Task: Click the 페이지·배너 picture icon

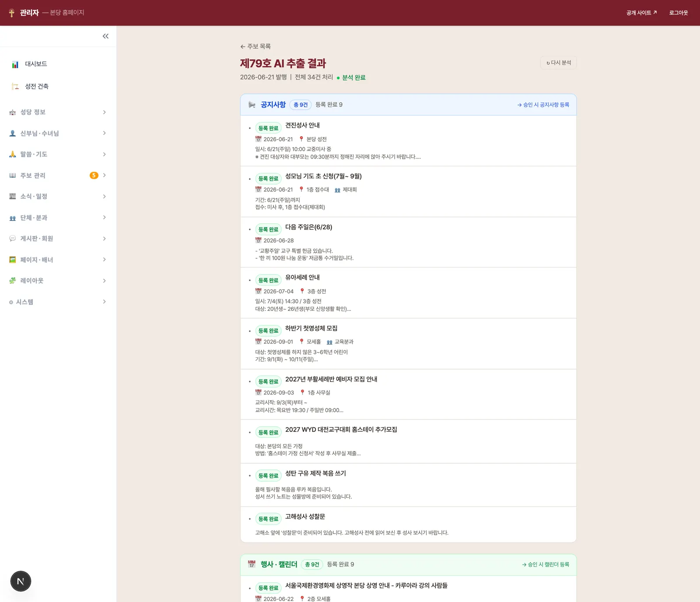Action: click(13, 260)
